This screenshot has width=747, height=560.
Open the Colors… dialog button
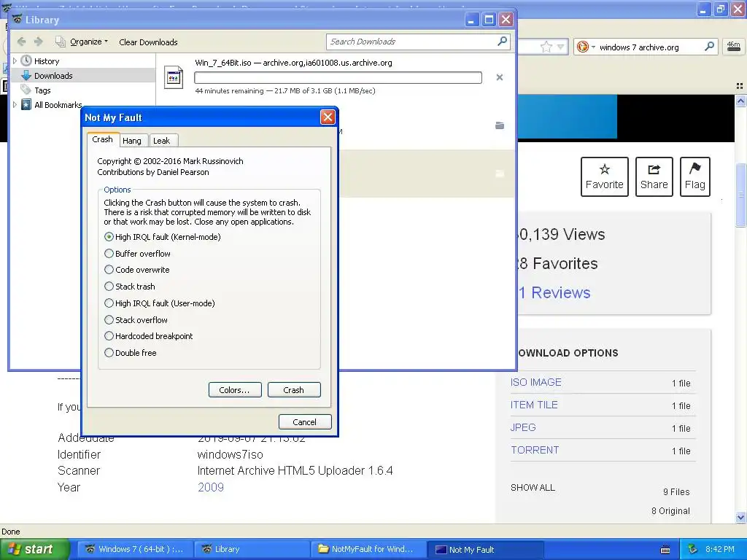click(235, 390)
